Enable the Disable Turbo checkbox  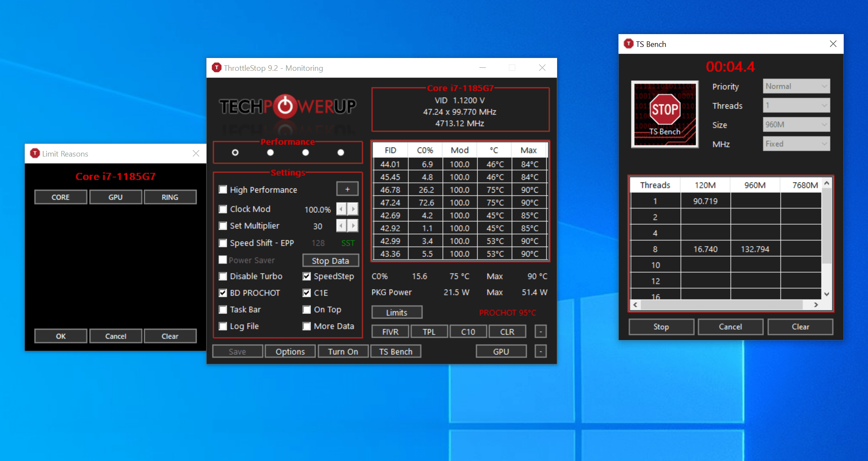223,276
